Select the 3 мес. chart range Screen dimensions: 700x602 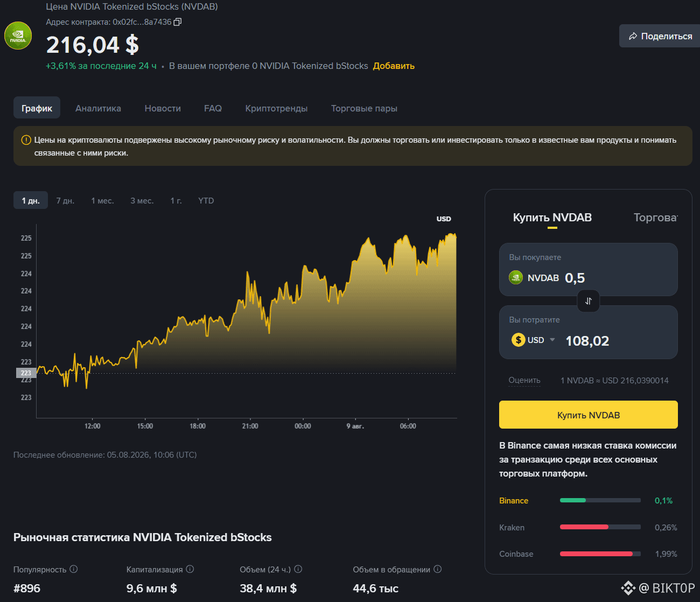142,200
